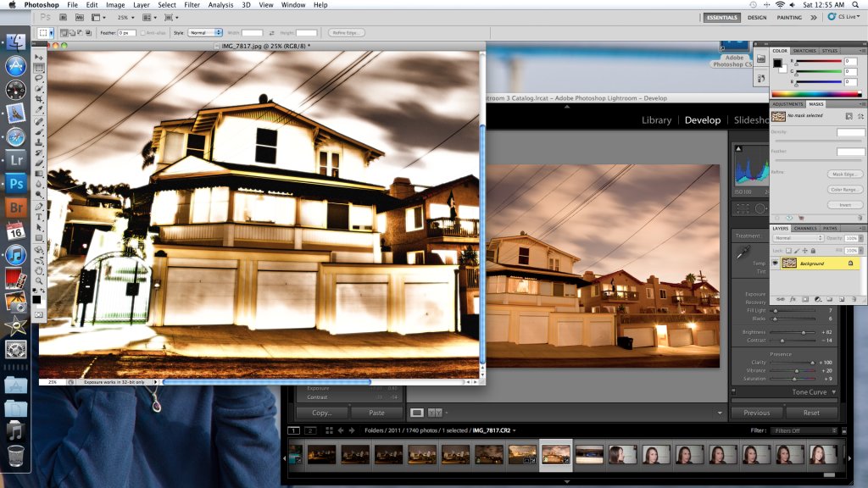Toggle visibility of the Background layer
Viewport: 868px width, 488px height.
tap(775, 263)
